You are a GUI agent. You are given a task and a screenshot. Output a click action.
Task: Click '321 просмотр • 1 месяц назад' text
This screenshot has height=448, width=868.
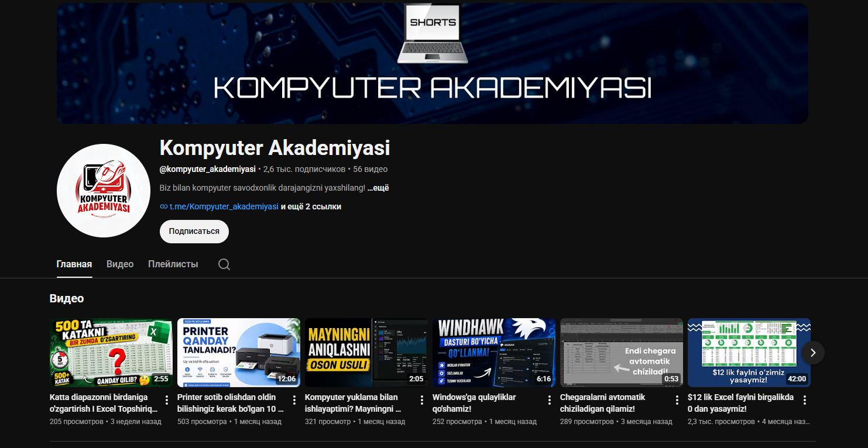[x=355, y=421]
